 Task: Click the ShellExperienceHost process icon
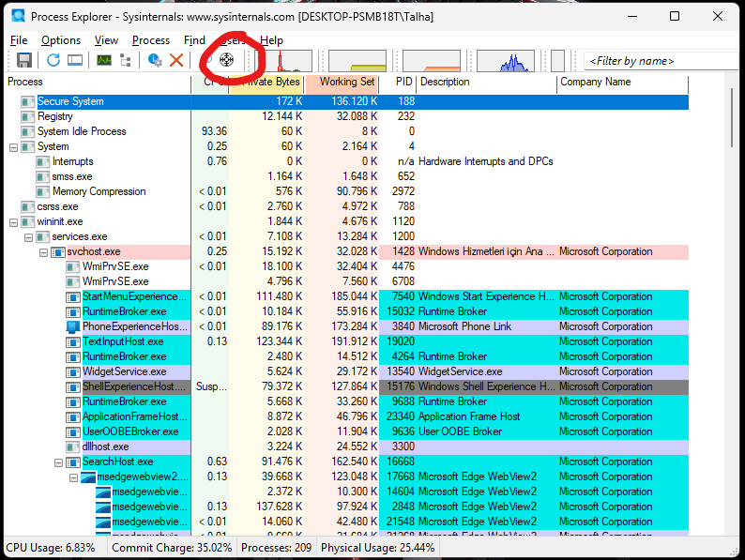click(72, 387)
